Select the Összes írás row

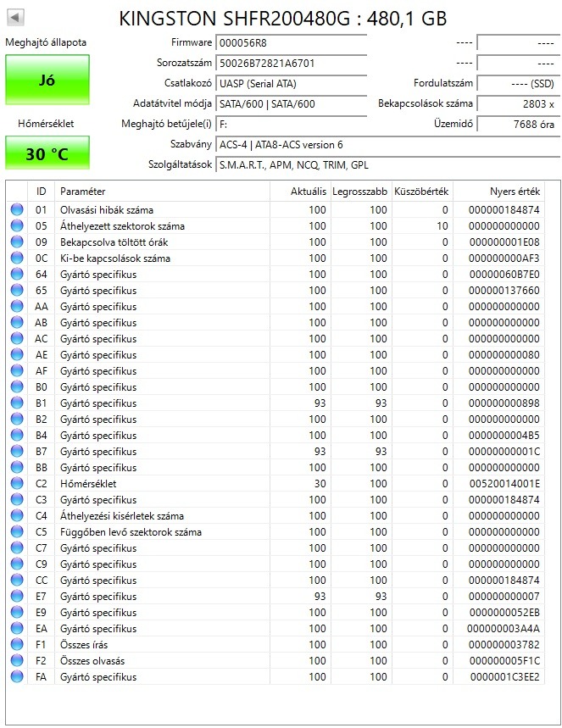(x=275, y=644)
